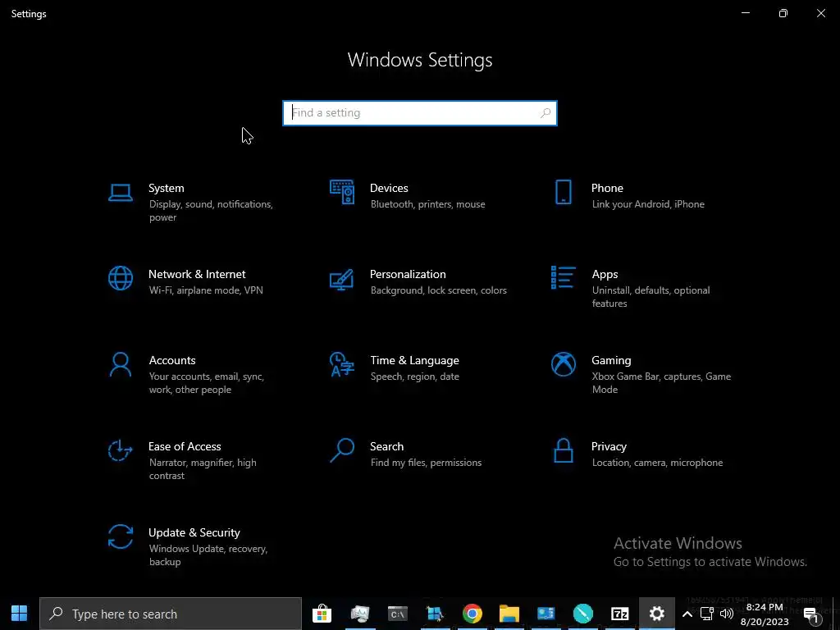Open the Ease of Access heading

pyautogui.click(x=185, y=447)
